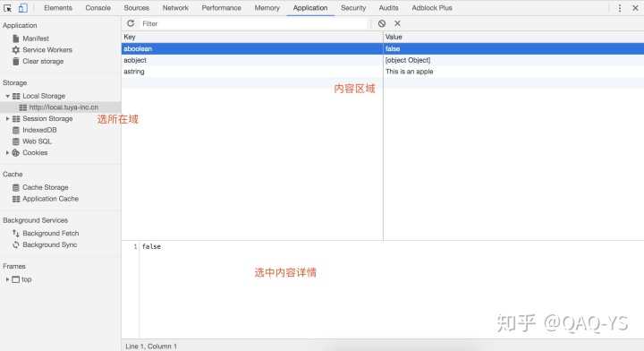Image resolution: width=644 pixels, height=351 pixels.
Task: Select the IndexedDB item
Action: click(39, 130)
